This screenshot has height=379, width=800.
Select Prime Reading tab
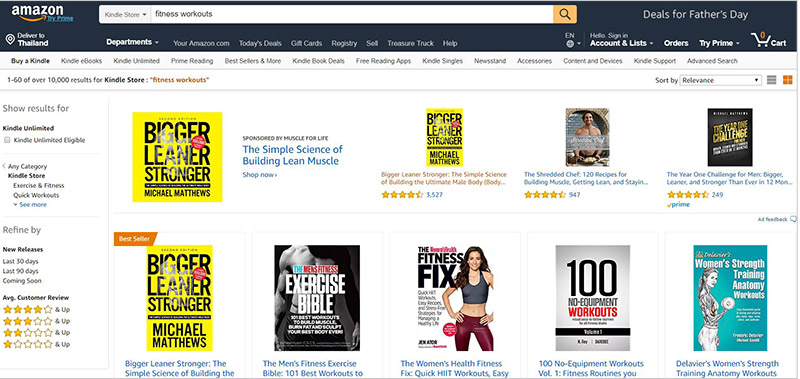click(x=192, y=61)
